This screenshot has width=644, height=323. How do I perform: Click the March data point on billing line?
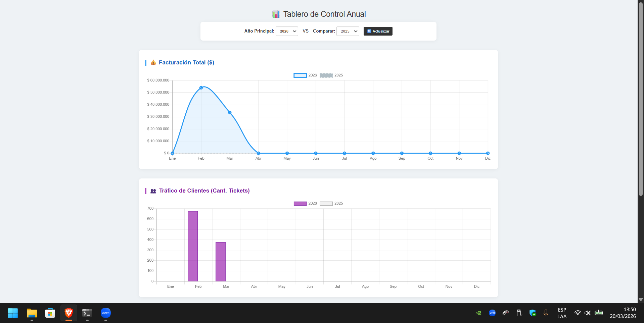230,112
